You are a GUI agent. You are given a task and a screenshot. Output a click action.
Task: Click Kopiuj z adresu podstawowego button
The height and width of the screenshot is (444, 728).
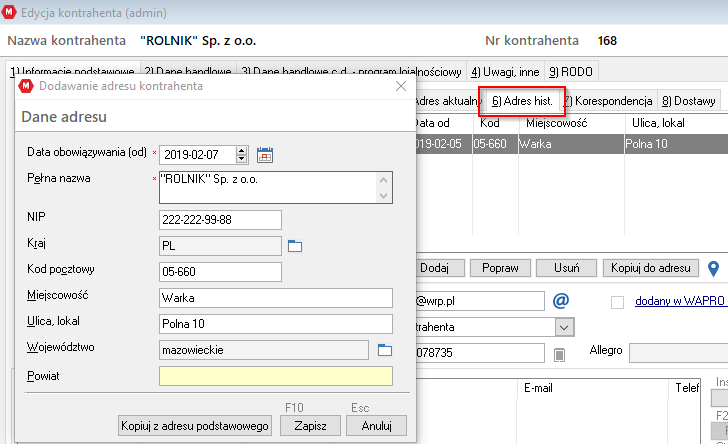[x=195, y=425]
